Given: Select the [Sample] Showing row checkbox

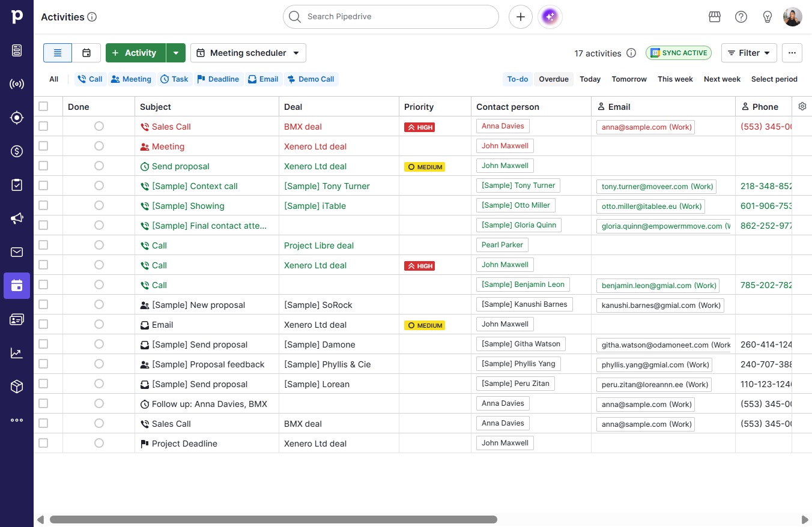Looking at the screenshot, I should pos(43,205).
